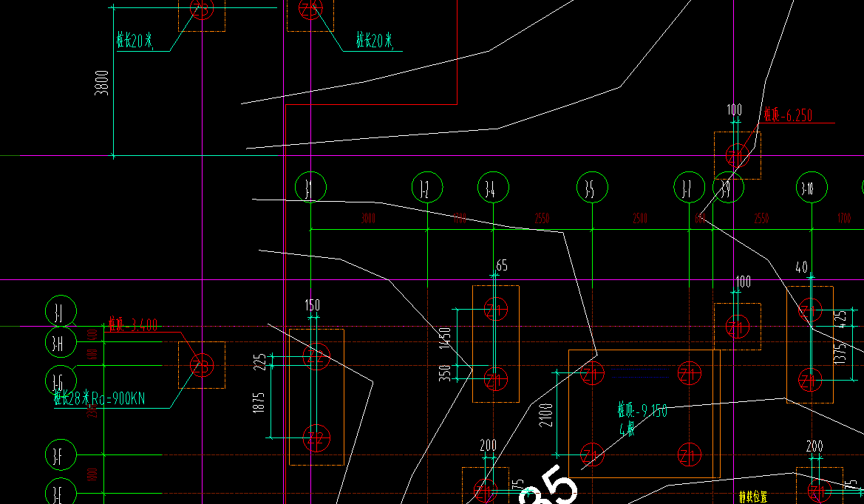The image size is (864, 504).
Task: Select the cyan '桩顶-9.150' label
Action: point(642,410)
